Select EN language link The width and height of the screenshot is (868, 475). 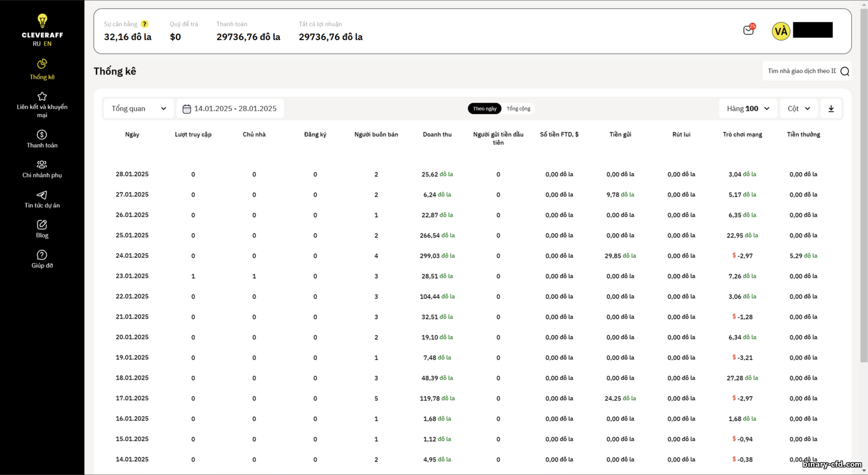(x=47, y=44)
